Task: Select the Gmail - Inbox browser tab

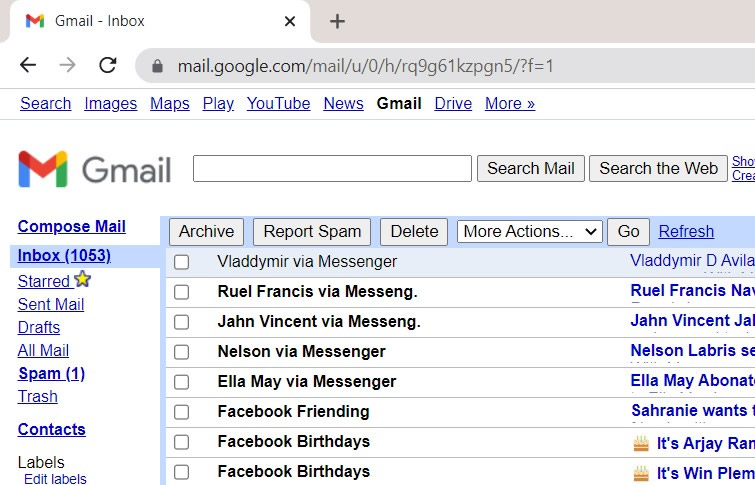Action: (159, 21)
